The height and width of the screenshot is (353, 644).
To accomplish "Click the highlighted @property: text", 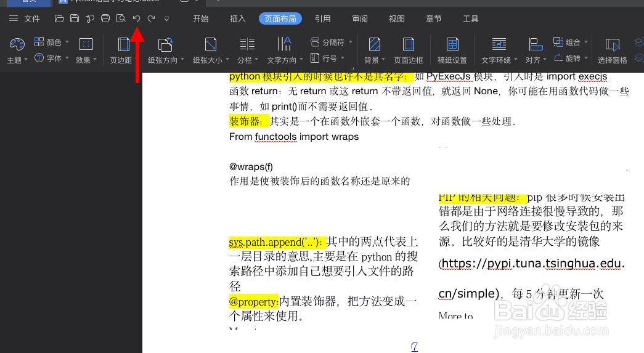I will click(254, 302).
